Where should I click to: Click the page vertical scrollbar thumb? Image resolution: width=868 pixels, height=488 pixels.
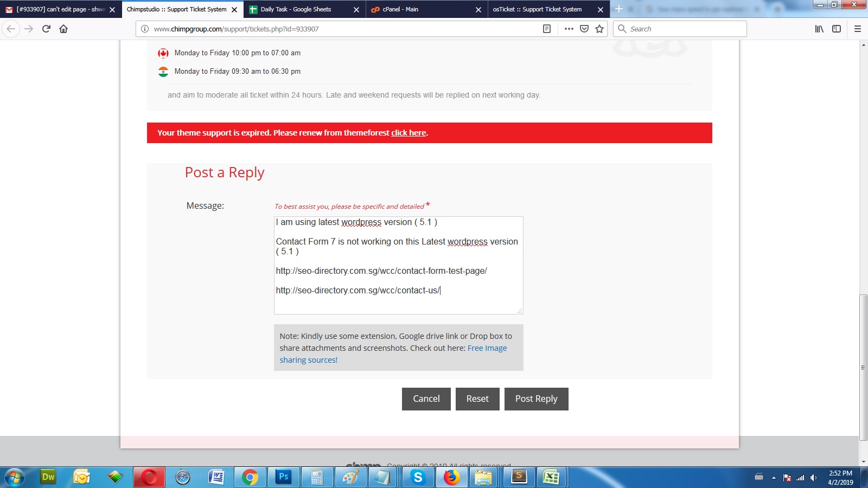[x=863, y=367]
